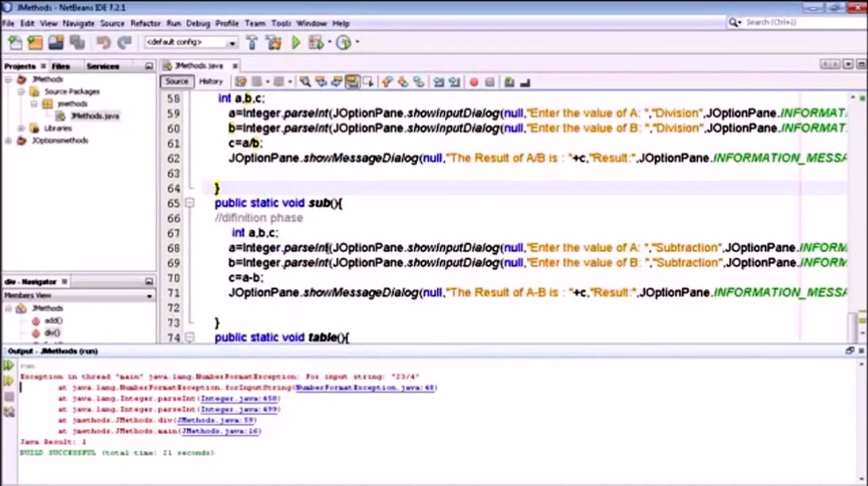
Task: Open Integer.java:458 stack trace link
Action: tap(239, 399)
